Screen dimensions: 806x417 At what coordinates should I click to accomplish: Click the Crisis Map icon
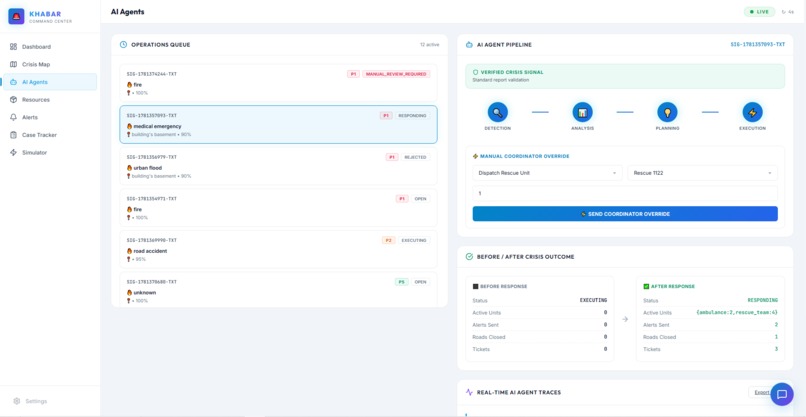point(13,64)
